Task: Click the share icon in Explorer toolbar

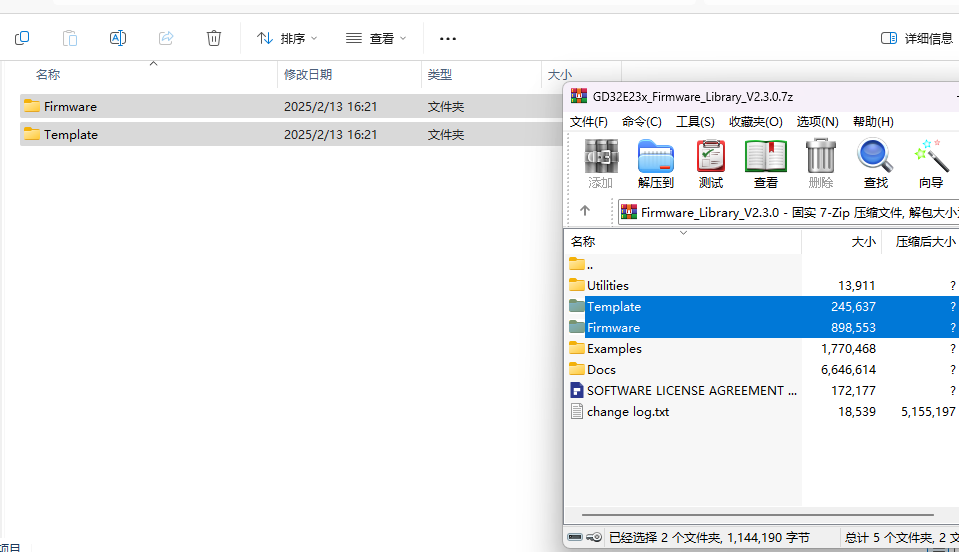Action: tap(166, 38)
